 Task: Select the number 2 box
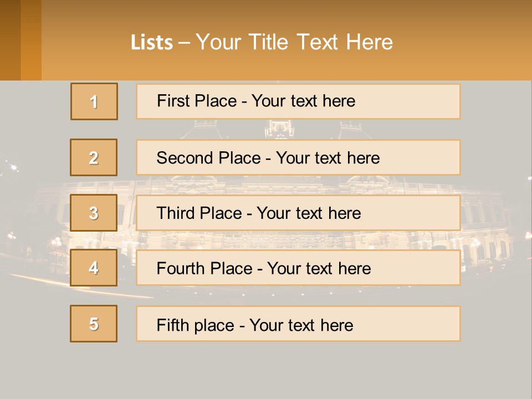click(94, 157)
